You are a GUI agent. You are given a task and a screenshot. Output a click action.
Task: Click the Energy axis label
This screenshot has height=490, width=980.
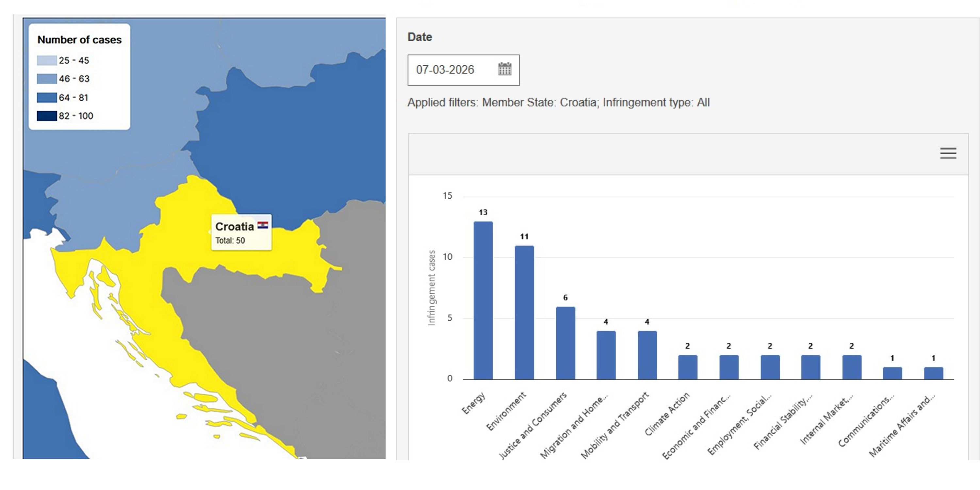pos(474,402)
